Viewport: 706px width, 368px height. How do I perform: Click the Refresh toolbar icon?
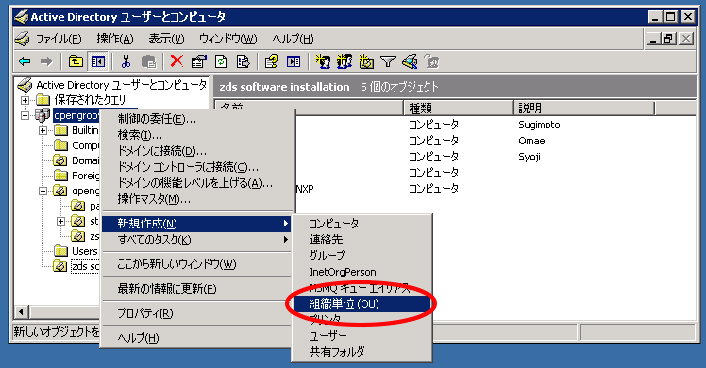pos(221,61)
